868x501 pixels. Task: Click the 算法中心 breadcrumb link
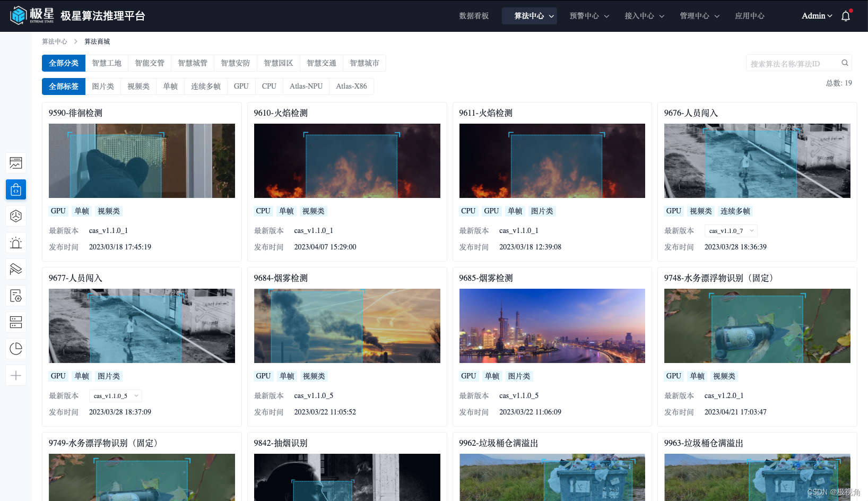[55, 41]
